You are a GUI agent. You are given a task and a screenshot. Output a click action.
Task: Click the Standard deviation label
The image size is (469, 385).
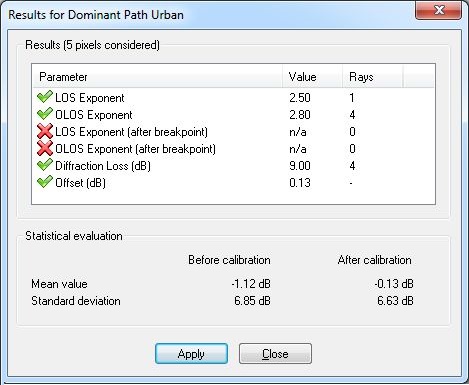tap(76, 301)
